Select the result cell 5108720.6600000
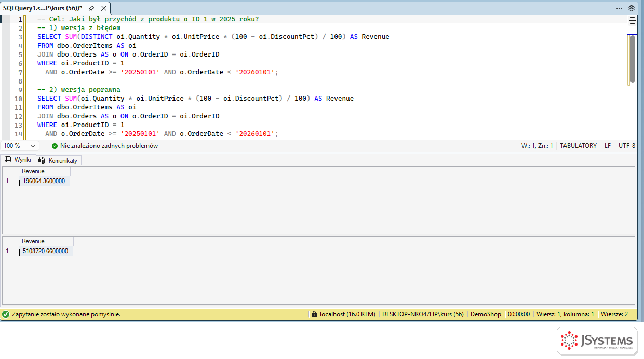644x359 pixels. click(46, 251)
